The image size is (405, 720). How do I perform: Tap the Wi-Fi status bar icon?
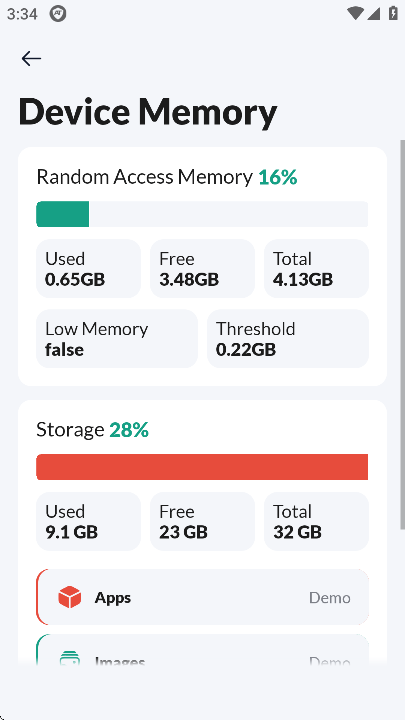[355, 14]
